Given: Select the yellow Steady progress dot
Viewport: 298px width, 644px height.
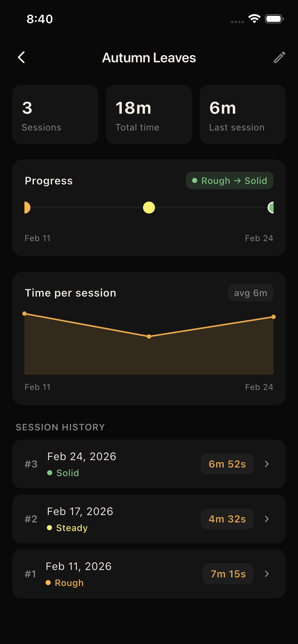Looking at the screenshot, I should tap(149, 208).
